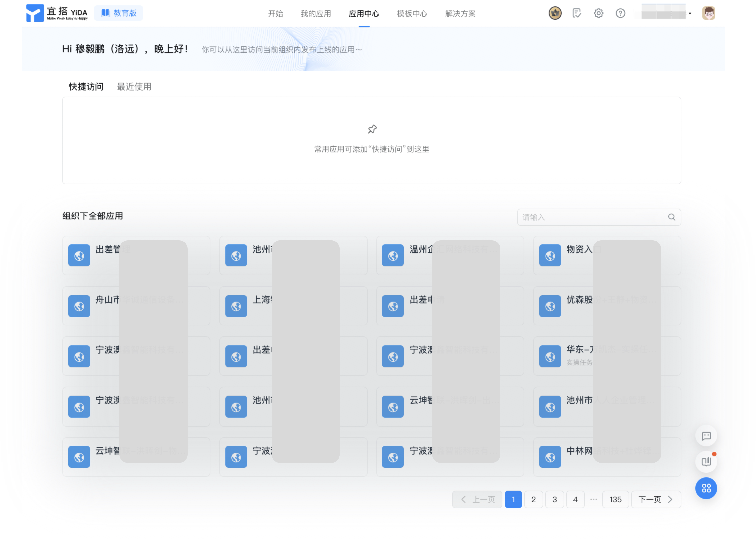Screen dimensions: 756x541
Task: Open the task checklist icon in header
Action: point(576,13)
